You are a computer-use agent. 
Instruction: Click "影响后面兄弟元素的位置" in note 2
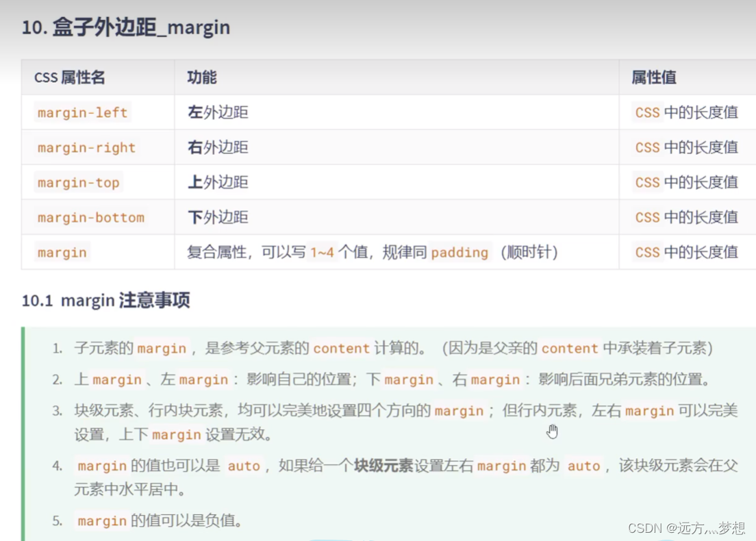[620, 379]
